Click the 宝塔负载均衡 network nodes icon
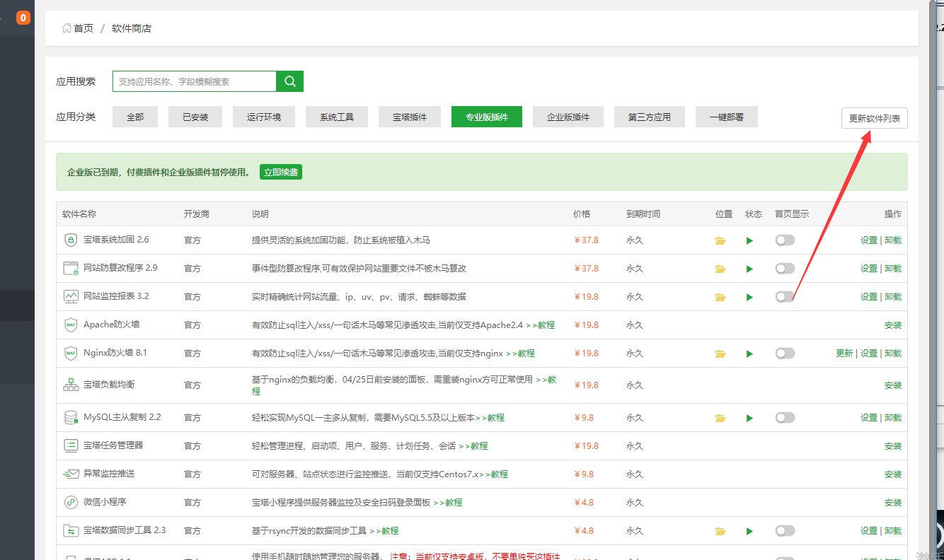Viewport: 944px width, 560px height. coord(70,385)
